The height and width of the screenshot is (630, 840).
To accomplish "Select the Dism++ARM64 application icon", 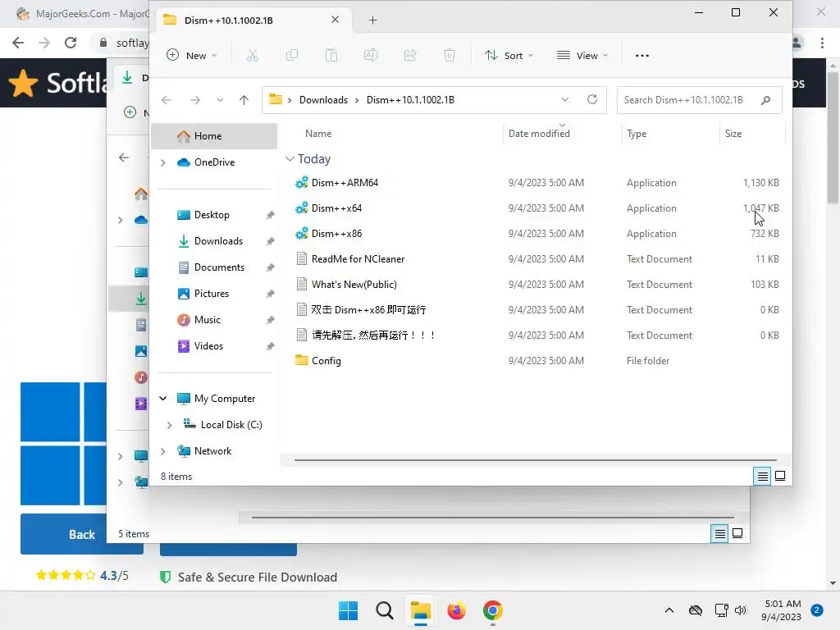I will [302, 182].
